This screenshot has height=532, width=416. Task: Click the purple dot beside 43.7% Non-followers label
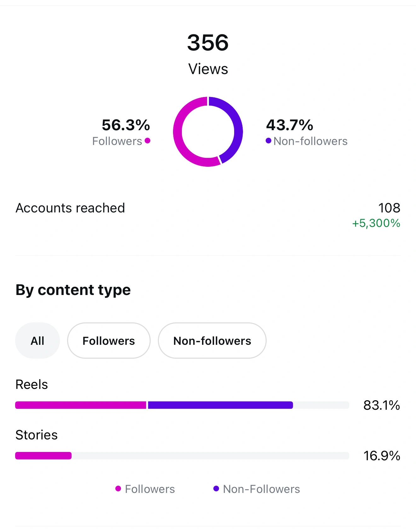269,141
